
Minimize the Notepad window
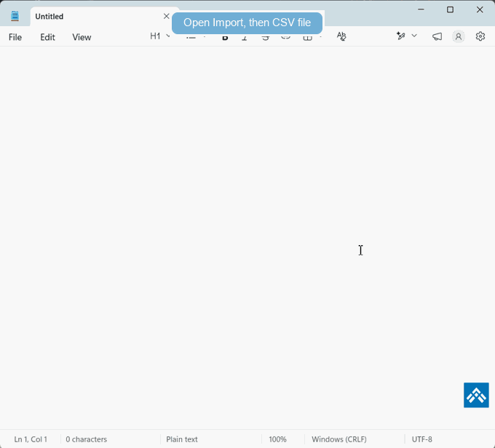click(421, 9)
